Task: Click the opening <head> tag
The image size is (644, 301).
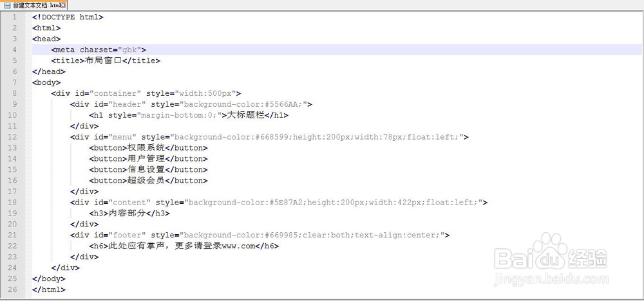Action: tap(46, 39)
